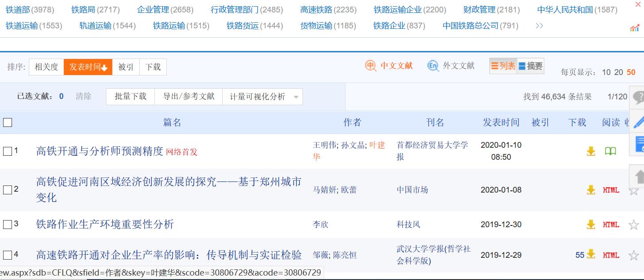Switch to 中文文献 results

coord(389,66)
